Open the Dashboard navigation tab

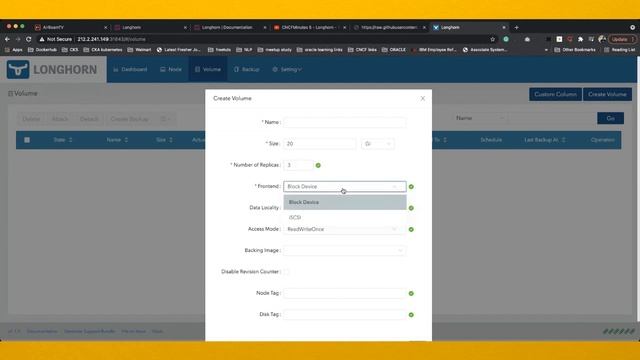130,69
